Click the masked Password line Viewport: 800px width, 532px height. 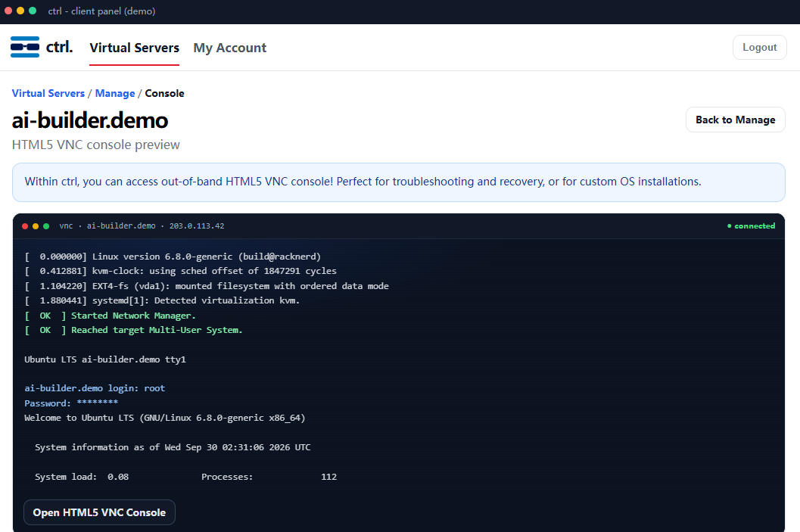pyautogui.click(x=71, y=403)
